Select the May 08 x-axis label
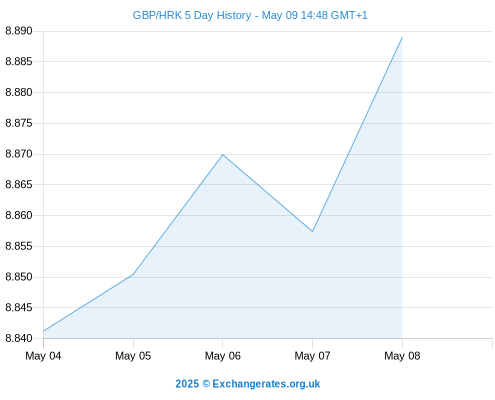Viewport: 495px width, 400px height. pyautogui.click(x=402, y=356)
